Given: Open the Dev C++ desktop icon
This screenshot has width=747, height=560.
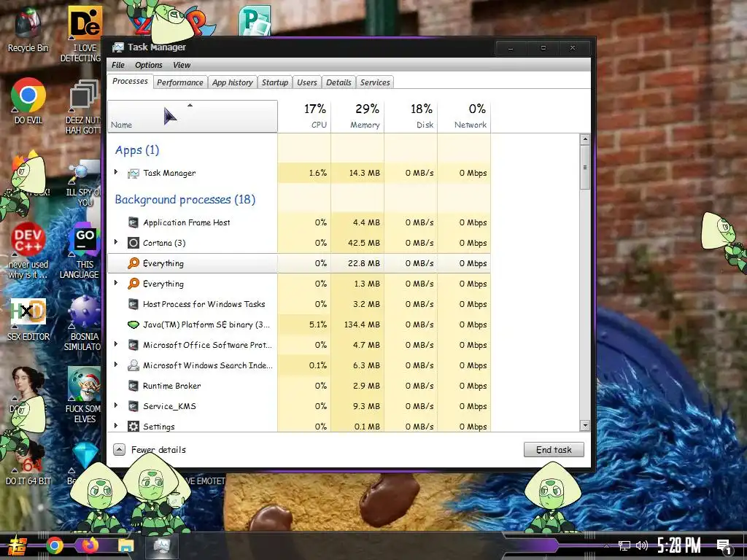Looking at the screenshot, I should [x=28, y=250].
